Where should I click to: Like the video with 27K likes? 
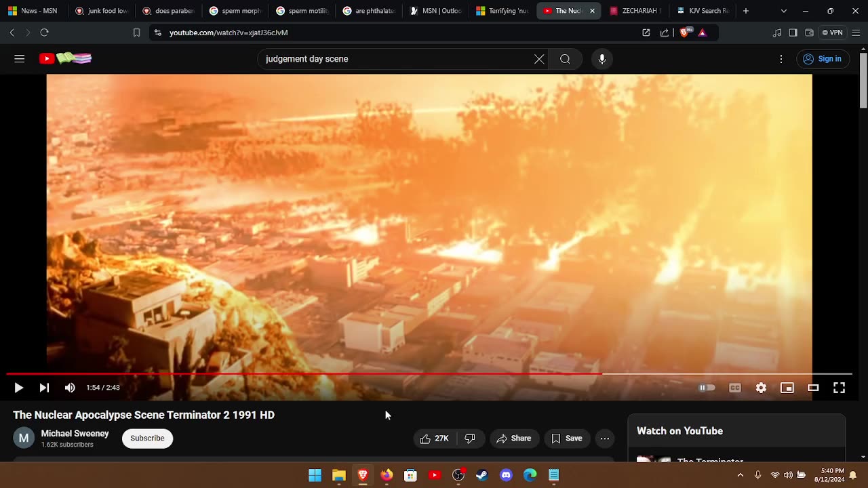(x=435, y=439)
